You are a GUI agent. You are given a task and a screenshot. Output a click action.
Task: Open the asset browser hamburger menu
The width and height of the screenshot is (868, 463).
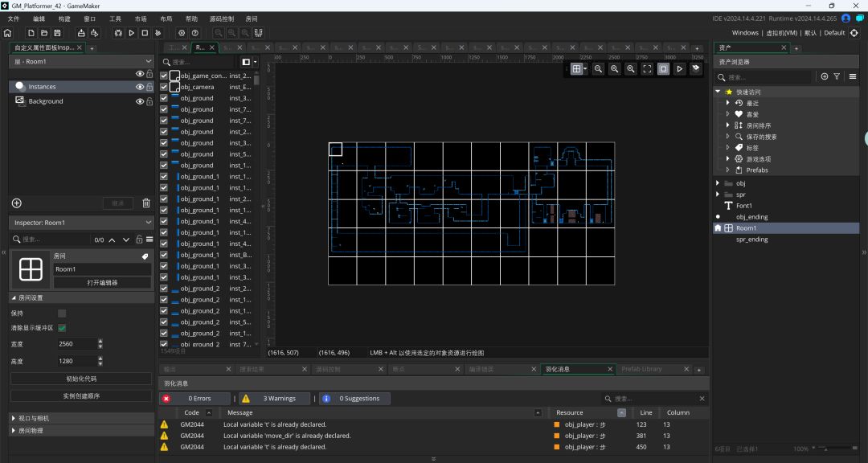tap(853, 76)
